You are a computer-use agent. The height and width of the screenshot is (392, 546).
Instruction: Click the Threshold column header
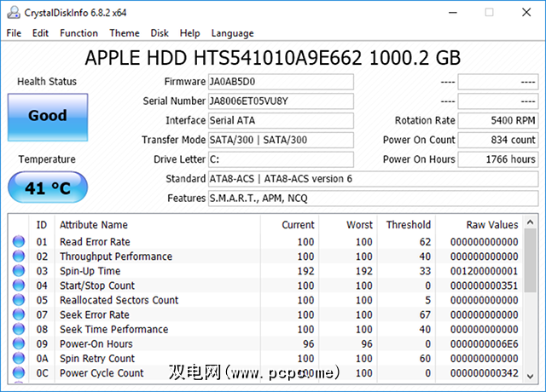tap(409, 225)
